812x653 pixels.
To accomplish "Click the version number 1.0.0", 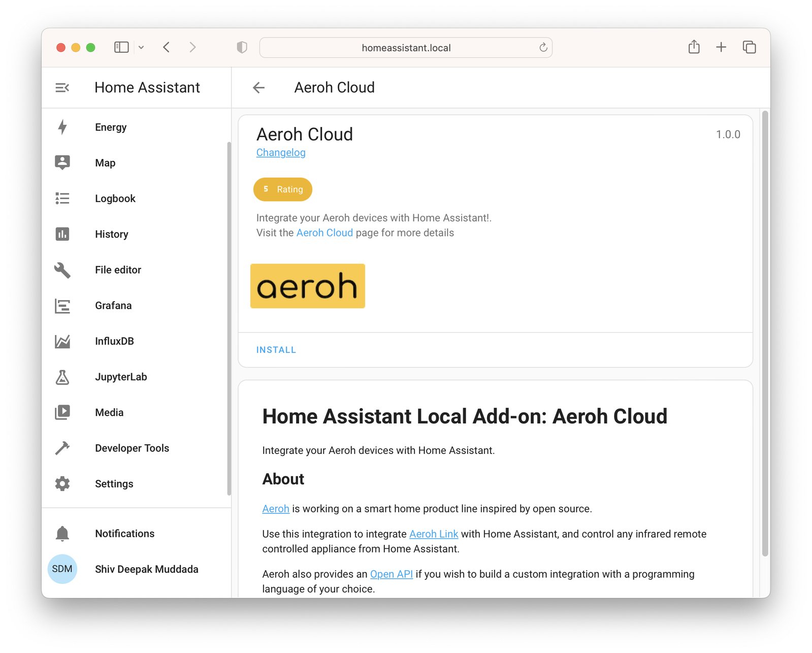I will [x=728, y=135].
